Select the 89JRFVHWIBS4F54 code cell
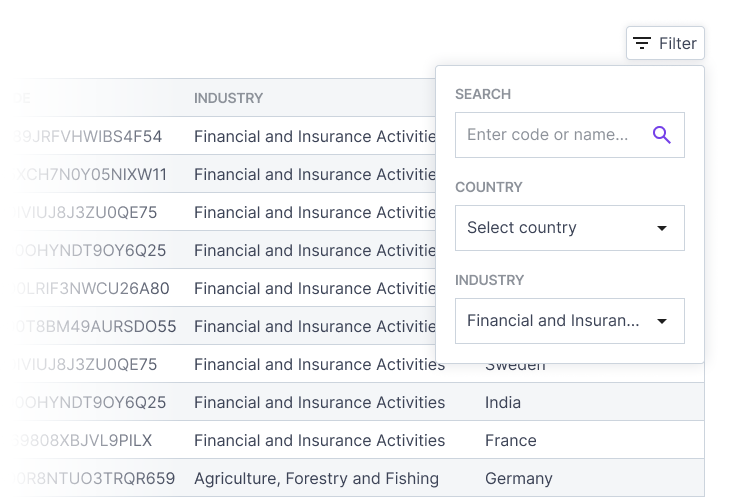 (88, 136)
